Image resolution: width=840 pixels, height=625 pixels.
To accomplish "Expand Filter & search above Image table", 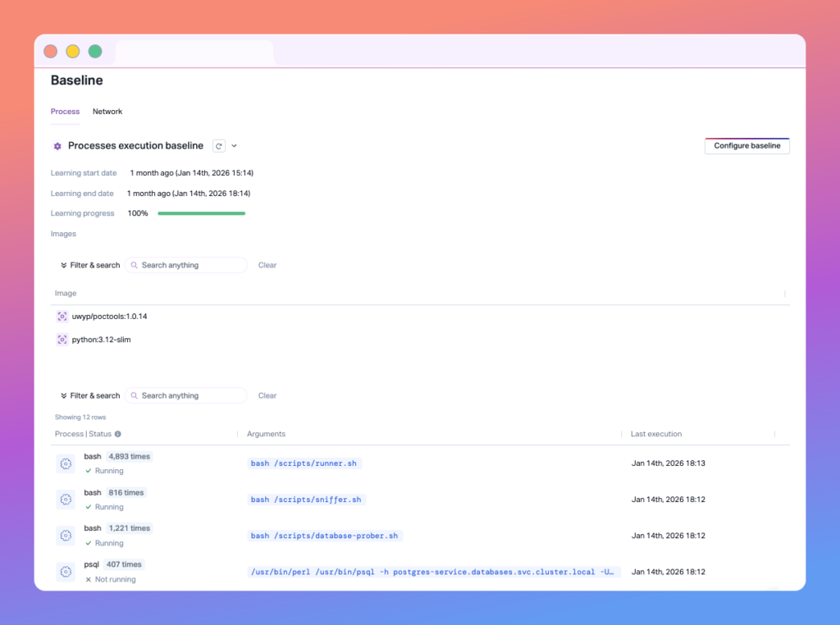I will tap(89, 265).
